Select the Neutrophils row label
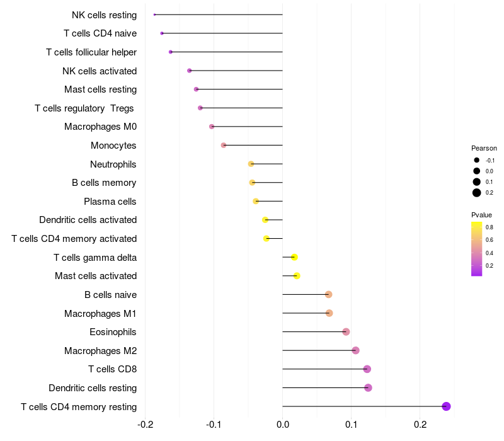Image resolution: width=504 pixels, height=441 pixels. (113, 164)
